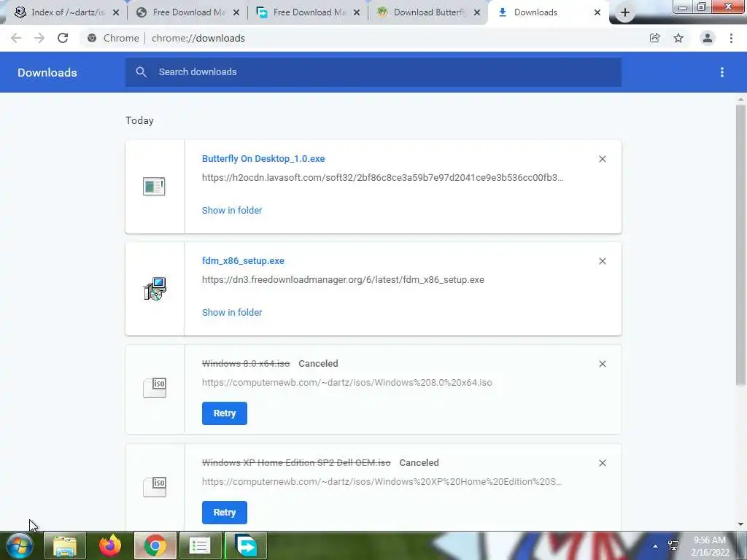Image resolution: width=747 pixels, height=560 pixels.
Task: Open the Chrome profile avatar
Action: point(708,38)
